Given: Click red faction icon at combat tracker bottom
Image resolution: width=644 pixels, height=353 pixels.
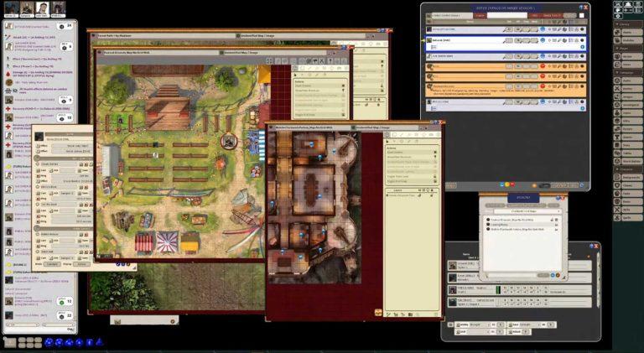Looking at the screenshot, I should (512, 185).
